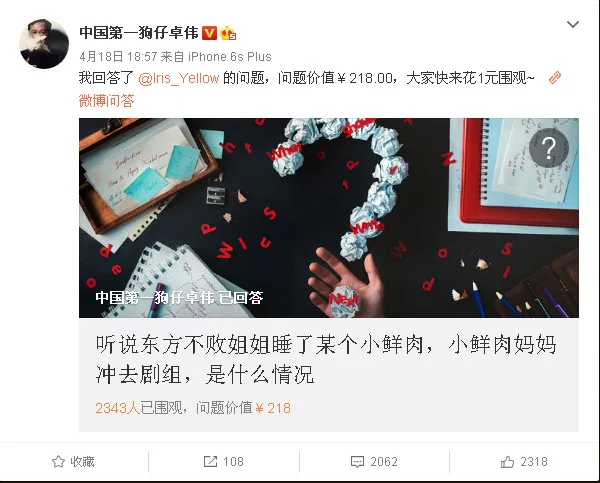Click the question mark circle on image
600x483 pixels.
coord(549,148)
